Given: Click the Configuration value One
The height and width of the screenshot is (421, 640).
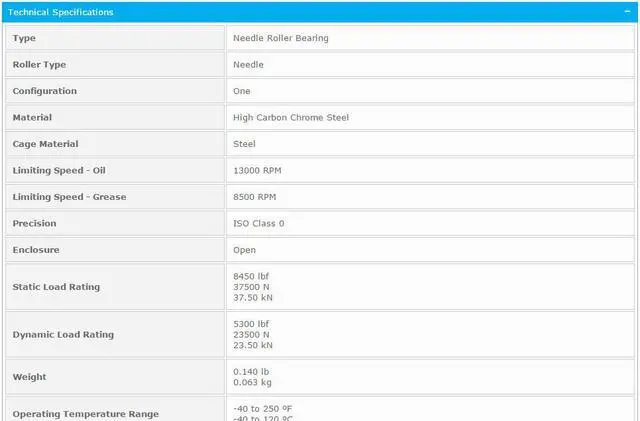Looking at the screenshot, I should pyautogui.click(x=242, y=91).
